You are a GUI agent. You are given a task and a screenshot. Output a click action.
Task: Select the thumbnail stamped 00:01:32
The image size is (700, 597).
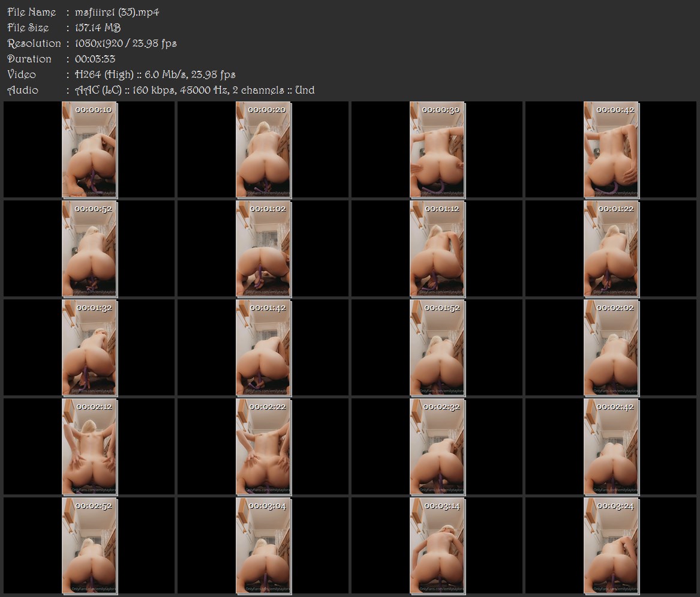click(x=89, y=348)
